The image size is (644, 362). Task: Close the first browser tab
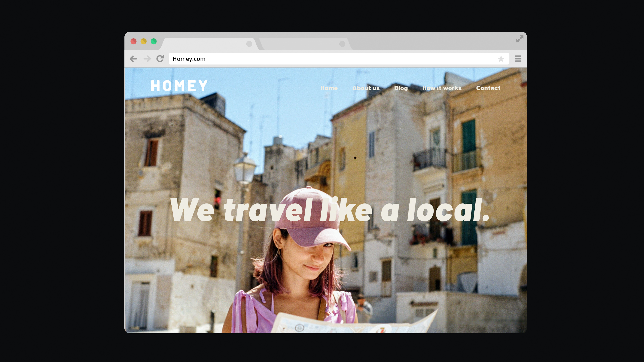point(249,44)
